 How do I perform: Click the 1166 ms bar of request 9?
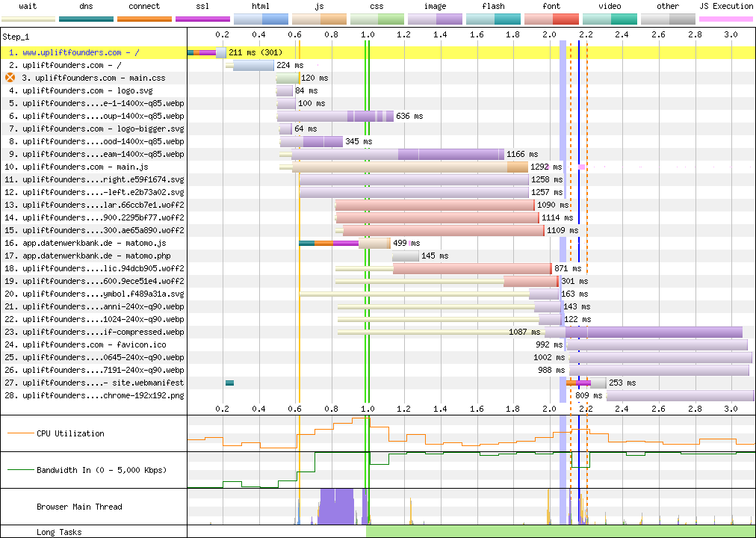click(x=391, y=154)
